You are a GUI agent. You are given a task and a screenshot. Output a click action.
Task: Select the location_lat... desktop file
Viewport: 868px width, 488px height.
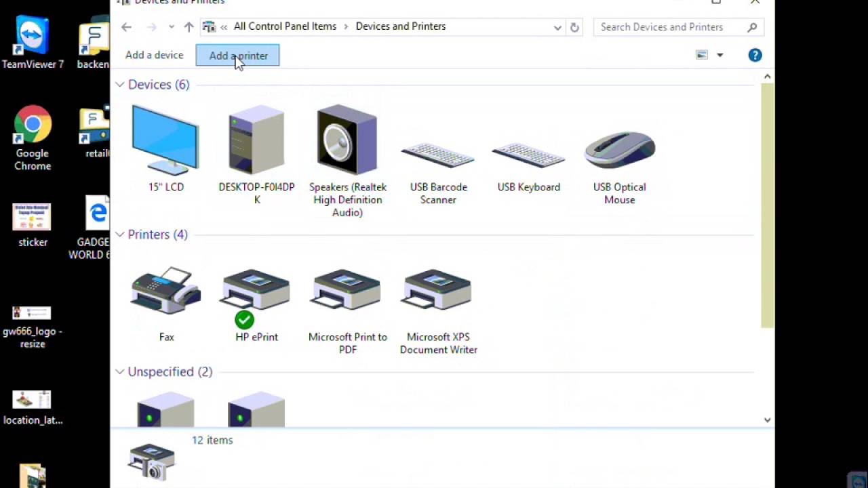click(33, 408)
